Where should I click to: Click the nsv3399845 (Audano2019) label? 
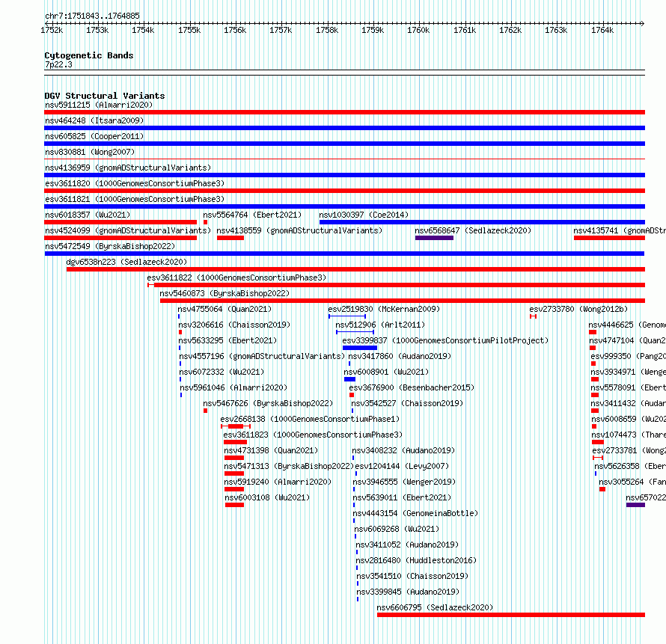(408, 592)
